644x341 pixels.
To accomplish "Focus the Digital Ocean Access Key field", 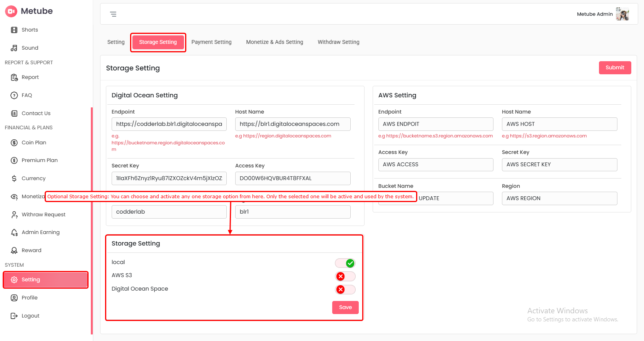I will 293,178.
